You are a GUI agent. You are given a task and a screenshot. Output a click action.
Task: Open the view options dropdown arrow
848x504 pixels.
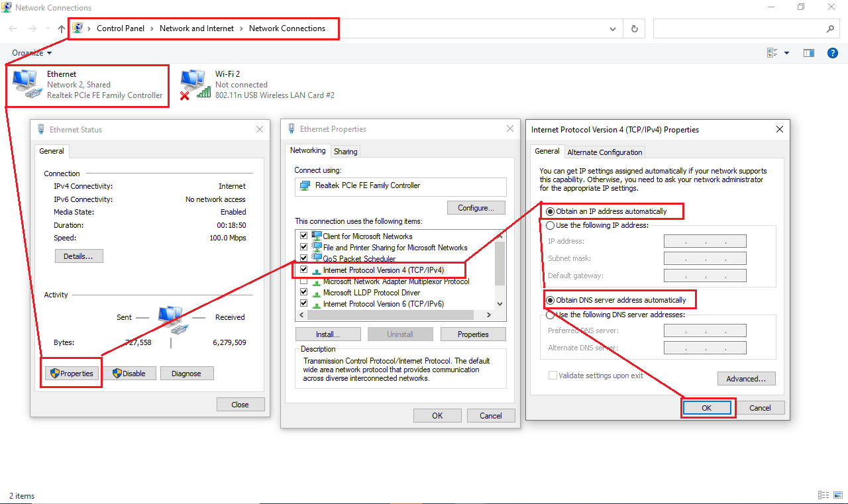point(787,53)
